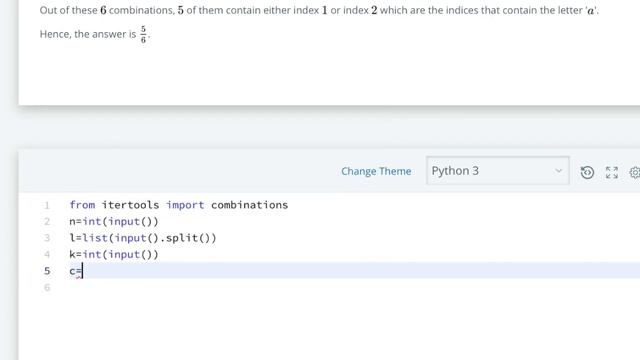Place cursor on code line 5 'c='
Image resolution: width=640 pixels, height=360 pixels.
[x=76, y=271]
